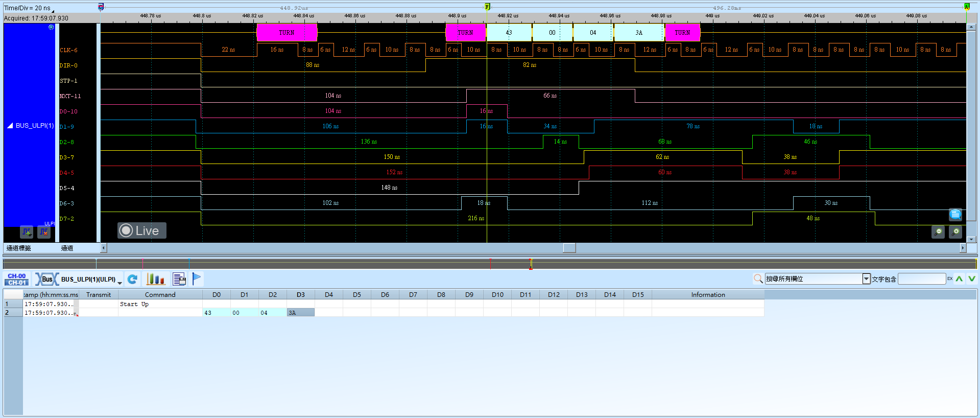Click the Command column header
The image size is (980, 418).
(160, 295)
